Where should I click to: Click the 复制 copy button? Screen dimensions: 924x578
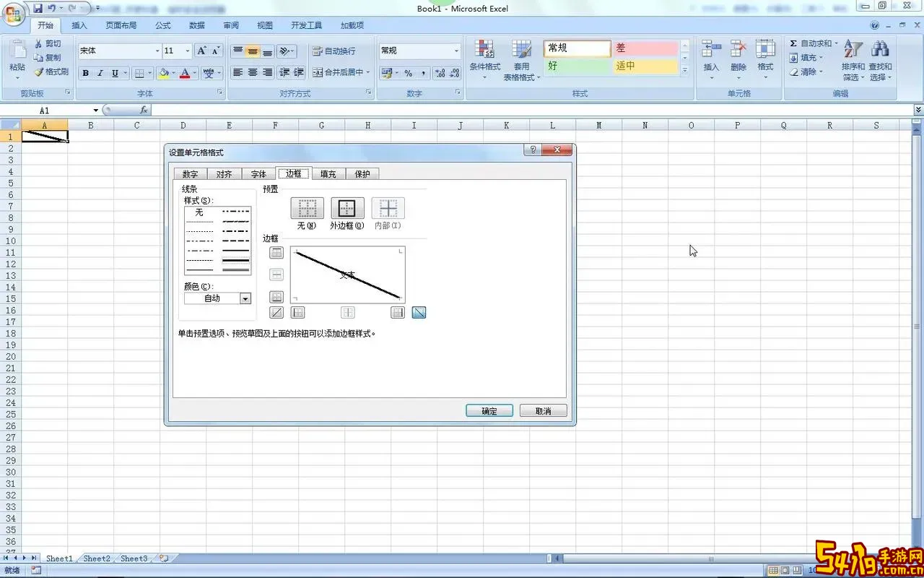[48, 58]
